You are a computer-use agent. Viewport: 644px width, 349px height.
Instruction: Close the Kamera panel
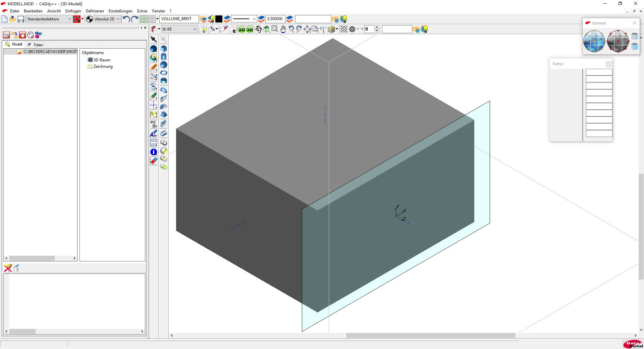coord(634,23)
